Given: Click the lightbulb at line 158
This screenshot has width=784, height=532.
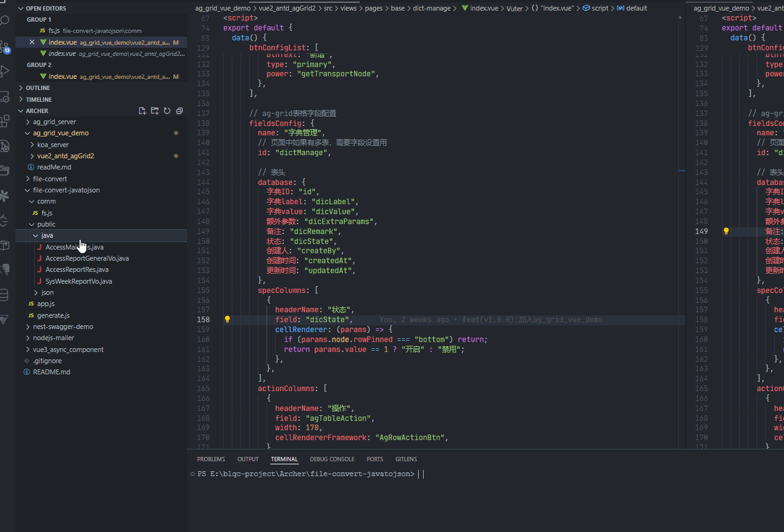Looking at the screenshot, I should pos(227,319).
